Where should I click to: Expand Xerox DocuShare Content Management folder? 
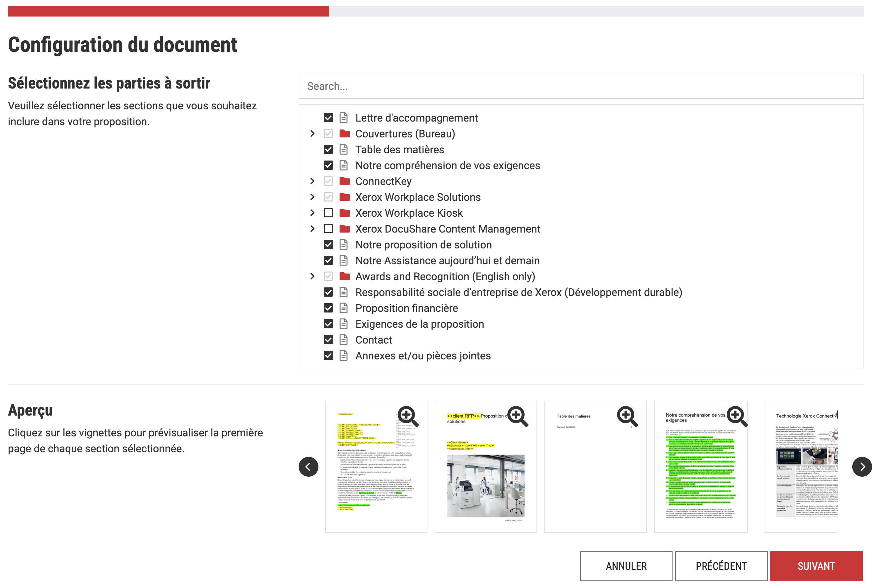[312, 228]
